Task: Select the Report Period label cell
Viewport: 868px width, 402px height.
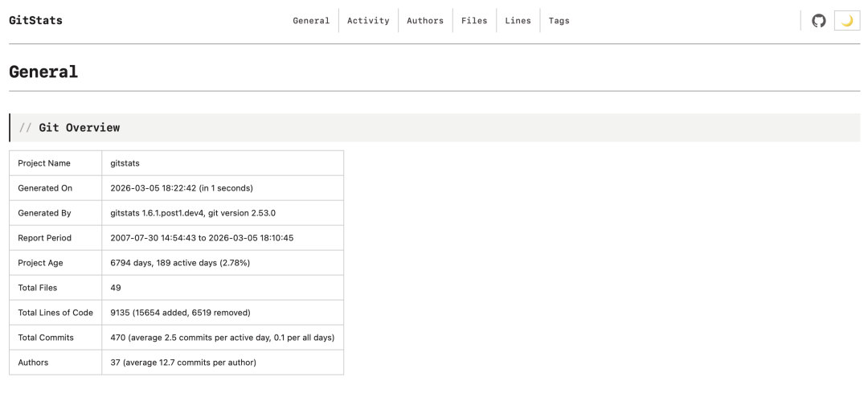Action: tap(55, 238)
